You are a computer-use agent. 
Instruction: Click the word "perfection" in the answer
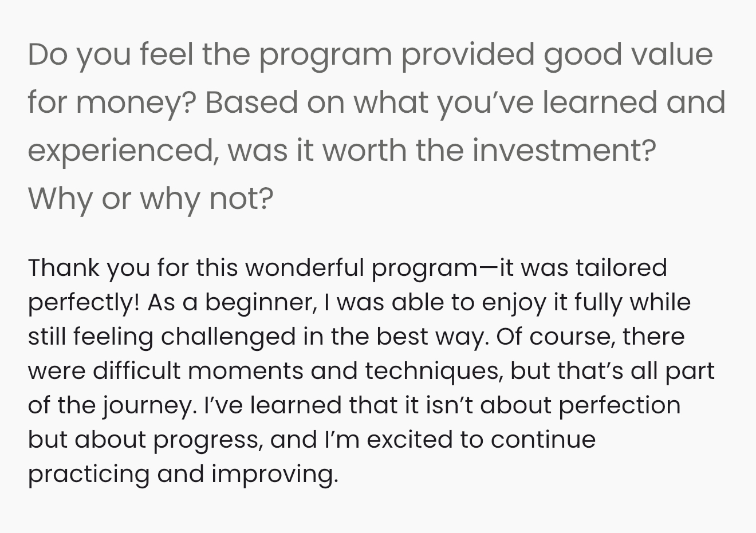[x=619, y=405]
